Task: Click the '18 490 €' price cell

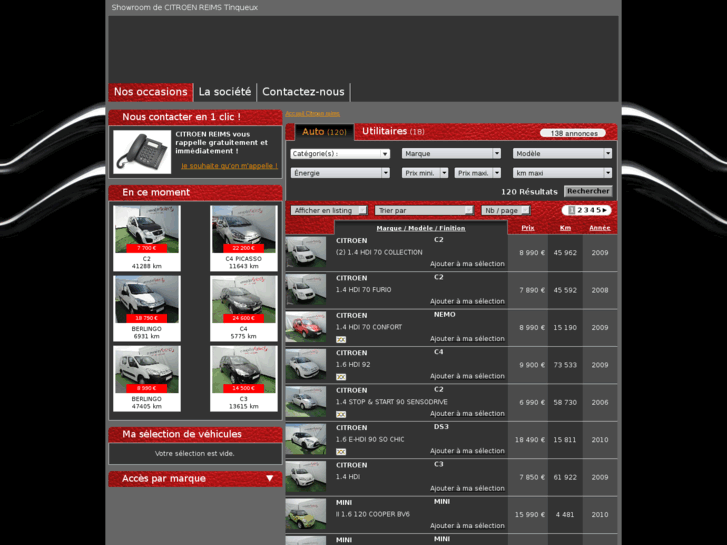Action: (528, 440)
